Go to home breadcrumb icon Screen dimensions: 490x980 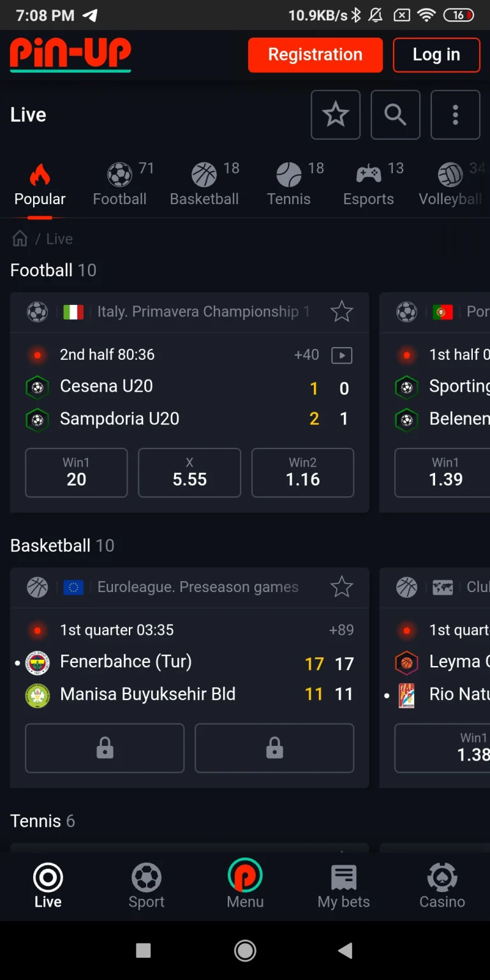coord(20,239)
